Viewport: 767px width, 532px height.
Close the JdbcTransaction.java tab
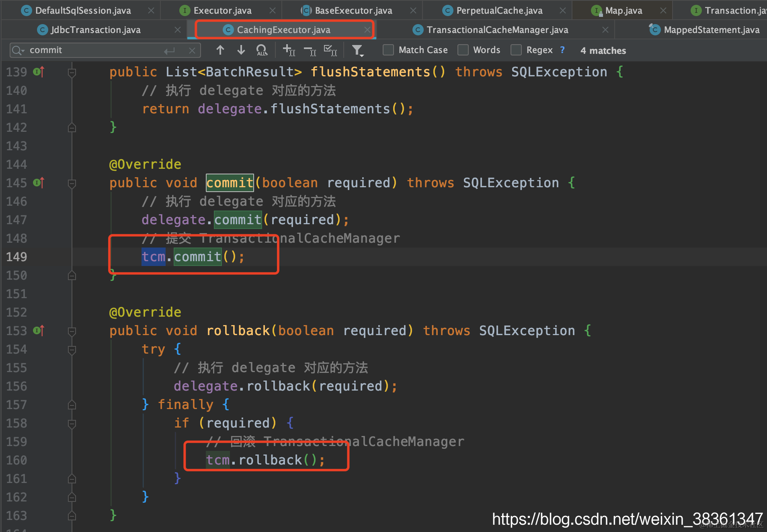click(x=178, y=30)
